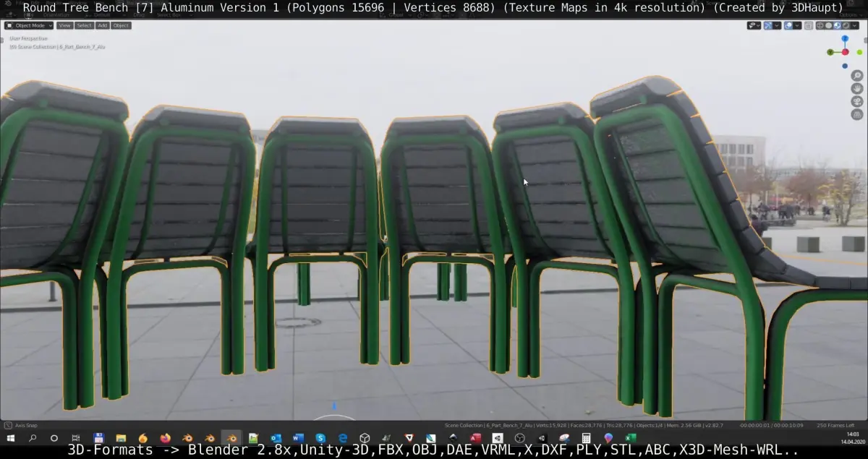Open the Unity cube icon in taskbar
868x459 pixels.
coord(365,438)
